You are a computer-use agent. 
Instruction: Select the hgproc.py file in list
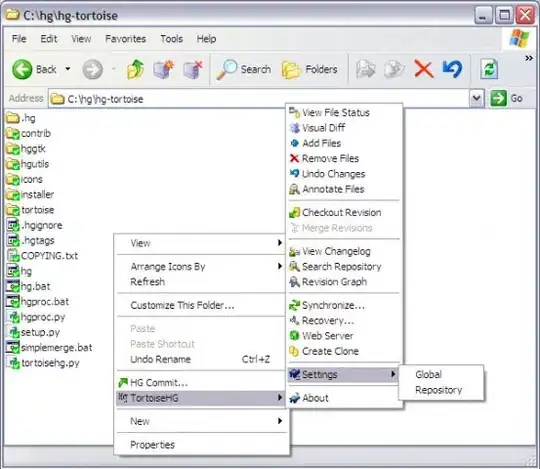tap(37, 317)
